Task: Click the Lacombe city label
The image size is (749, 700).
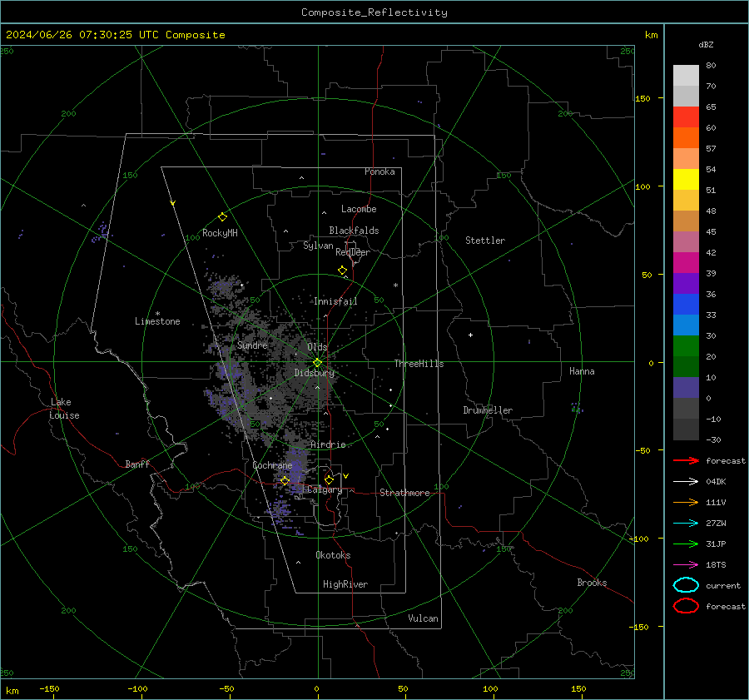Action: coord(359,209)
